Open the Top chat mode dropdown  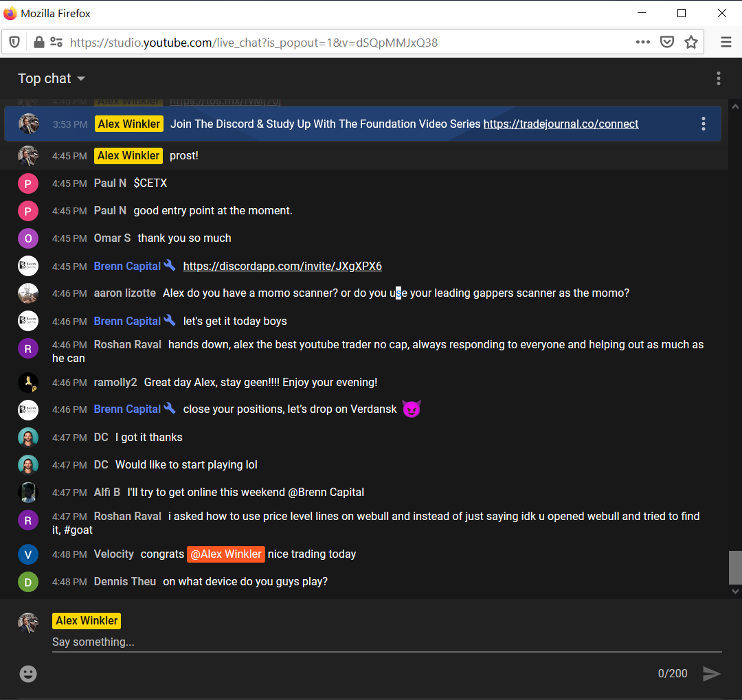52,78
